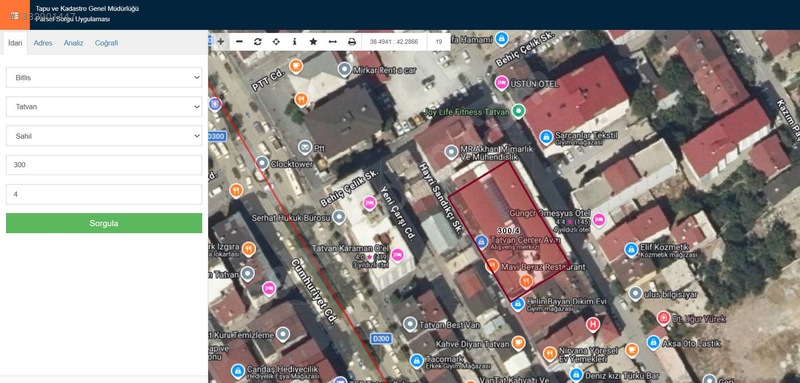Click Kahve Diyarı Tatvan cafe marker
This screenshot has width=800, height=383.
[518, 343]
